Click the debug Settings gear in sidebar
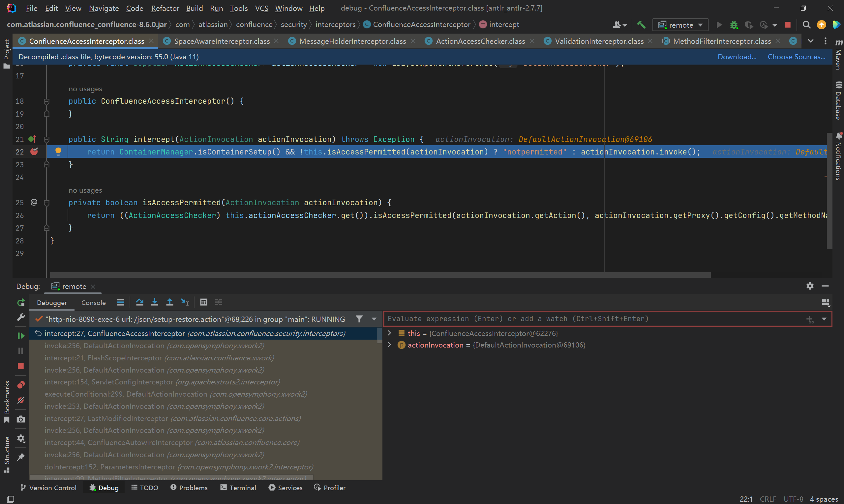The image size is (844, 504). [x=21, y=438]
